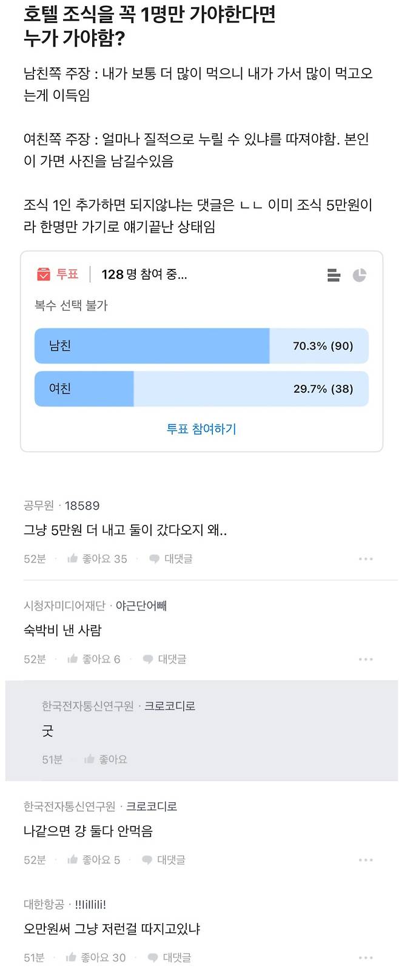399x980 pixels.
Task: Open the post title about 호텔 조식
Action: click(150, 26)
